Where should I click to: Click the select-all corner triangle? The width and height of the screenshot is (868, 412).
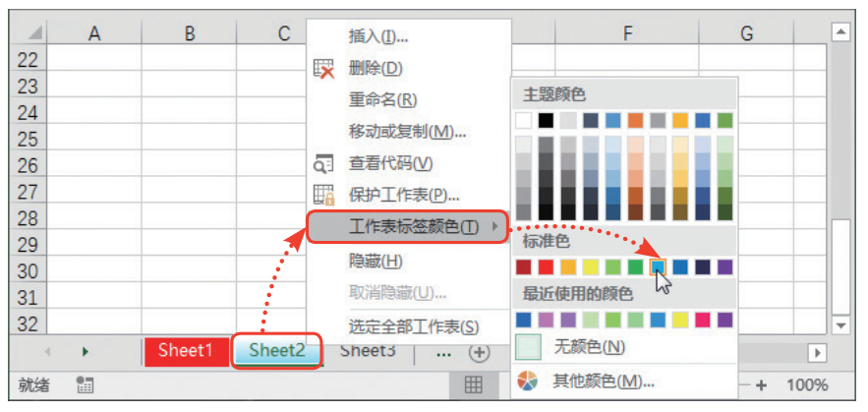click(36, 33)
